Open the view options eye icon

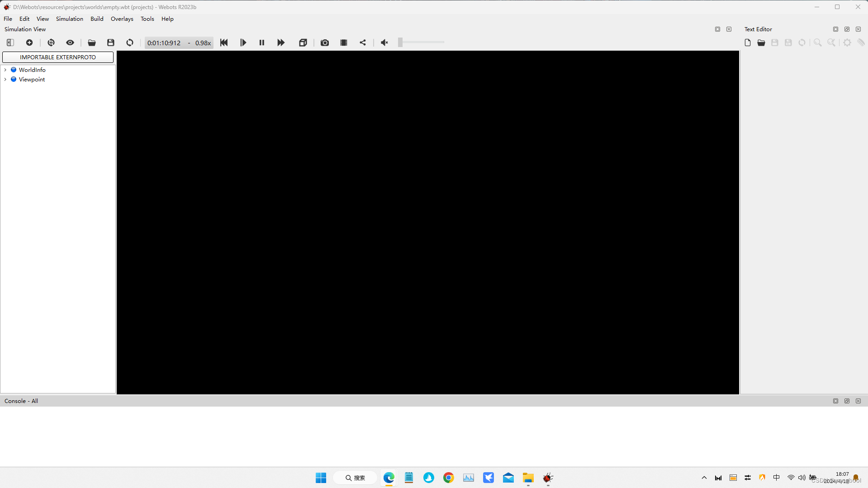pyautogui.click(x=70, y=43)
